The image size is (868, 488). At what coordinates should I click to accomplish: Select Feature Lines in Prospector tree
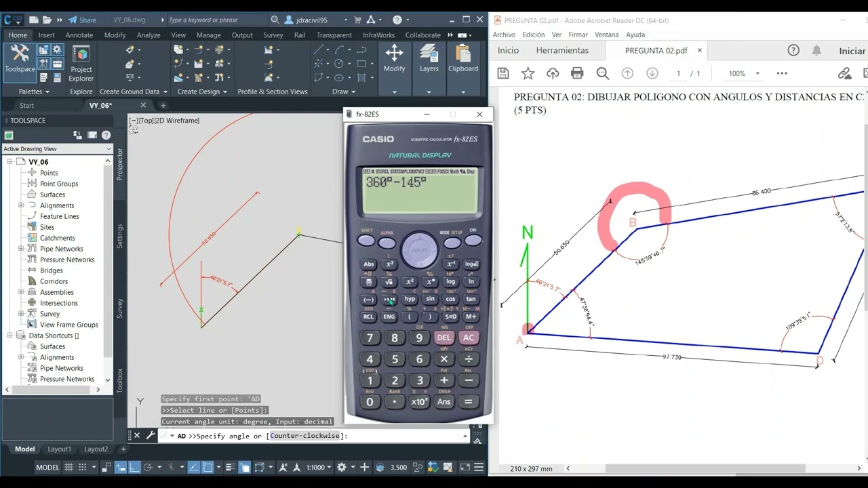[x=60, y=216]
